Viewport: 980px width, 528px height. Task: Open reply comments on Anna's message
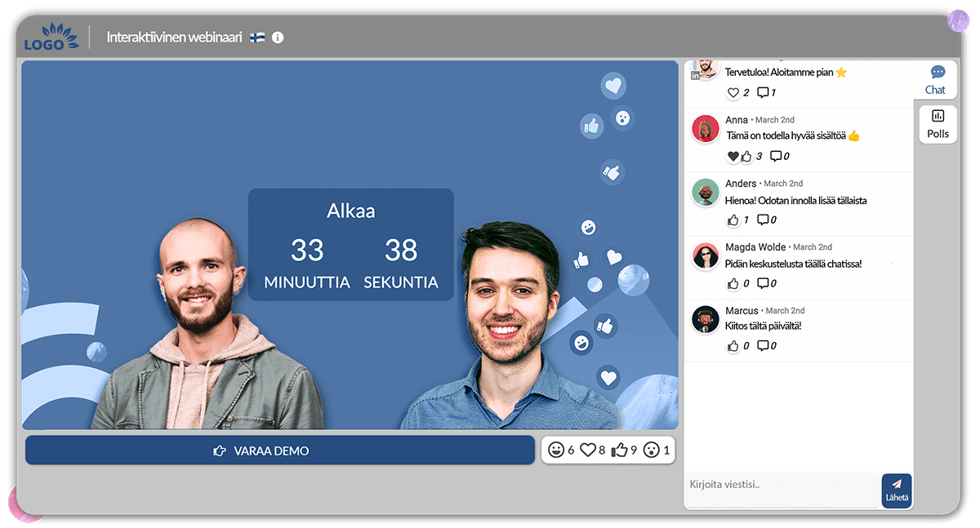[x=776, y=156]
